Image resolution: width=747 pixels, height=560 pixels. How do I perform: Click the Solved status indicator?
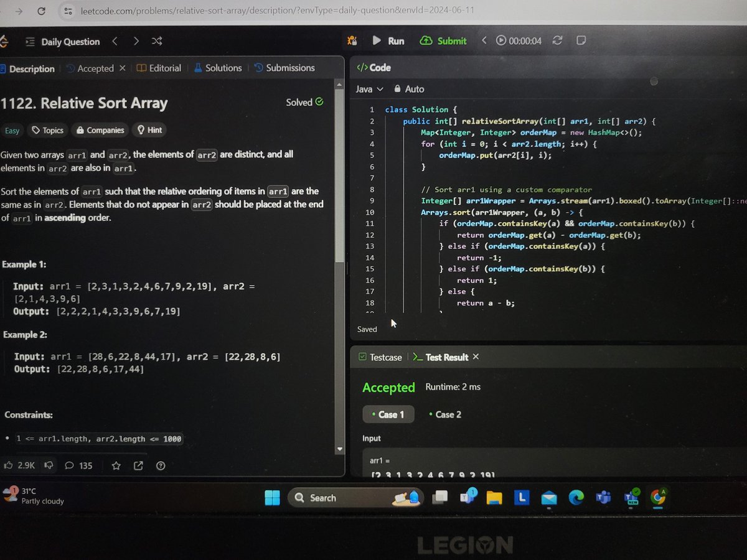click(x=304, y=102)
